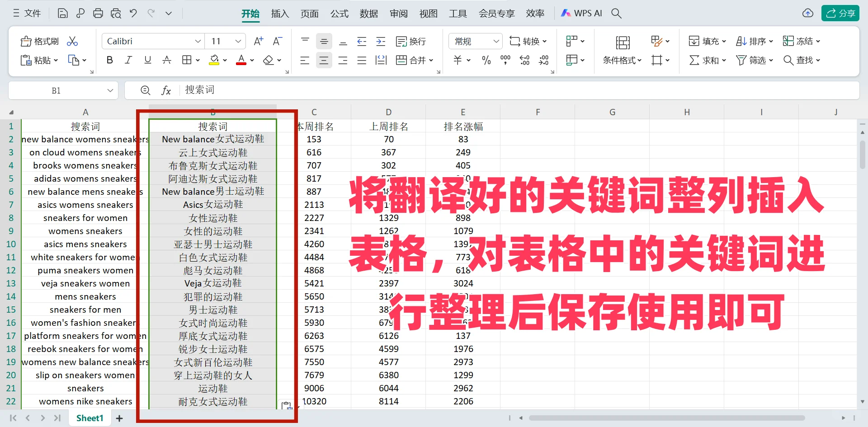Toggle underline formatting

pyautogui.click(x=147, y=60)
